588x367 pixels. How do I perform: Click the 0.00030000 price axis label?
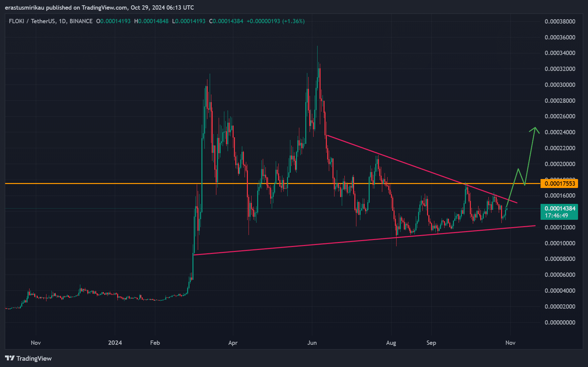560,85
